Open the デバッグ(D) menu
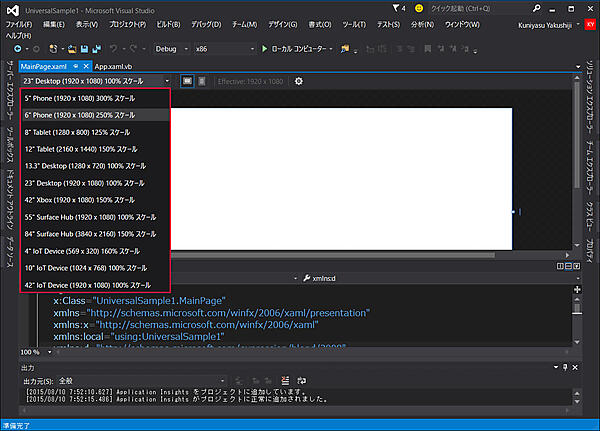 (207, 23)
